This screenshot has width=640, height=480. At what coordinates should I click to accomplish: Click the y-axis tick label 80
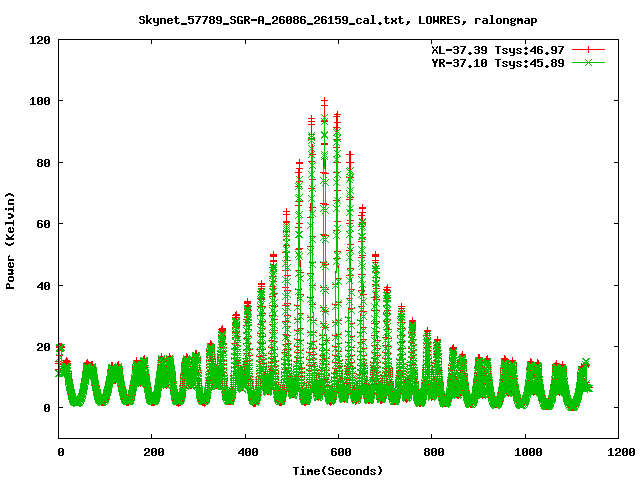tap(43, 162)
